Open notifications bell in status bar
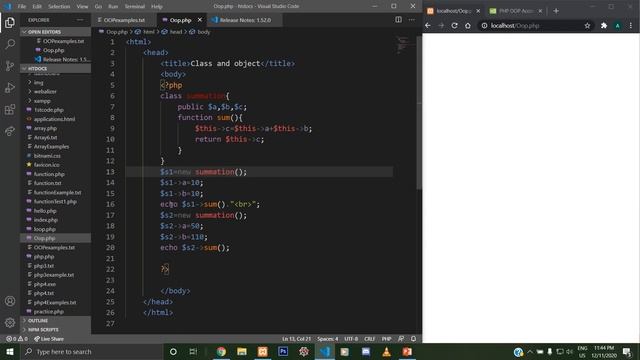Screen dimensions: 640x360 click(x=413, y=339)
